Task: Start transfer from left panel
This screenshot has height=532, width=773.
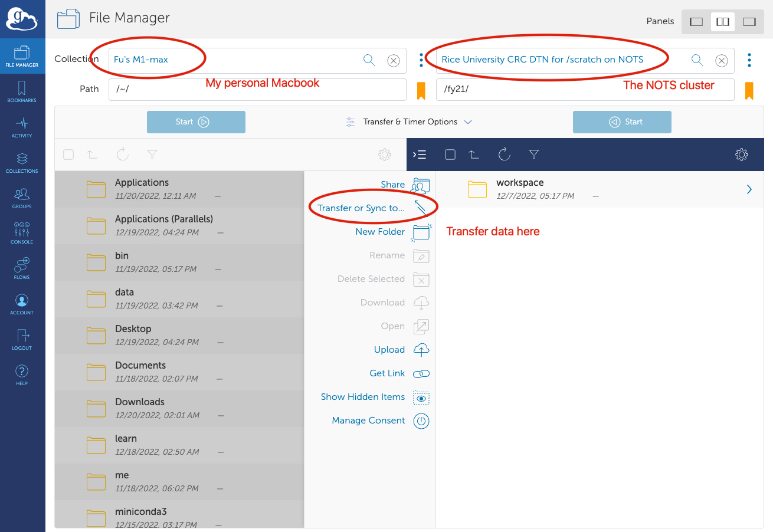Action: click(196, 122)
